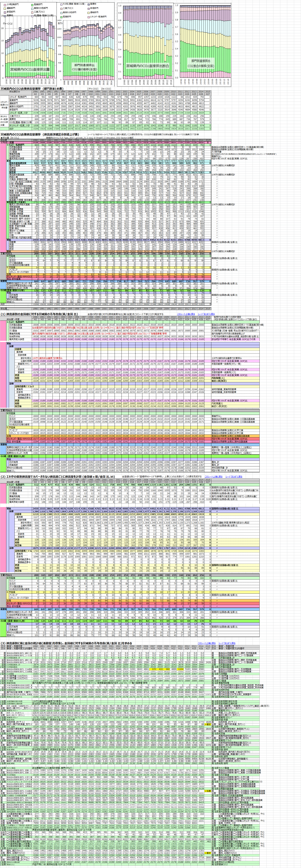Follow このシート上端に戻る link in section (1)
Viewport: 301px width, 868px height.
click(186, 314)
